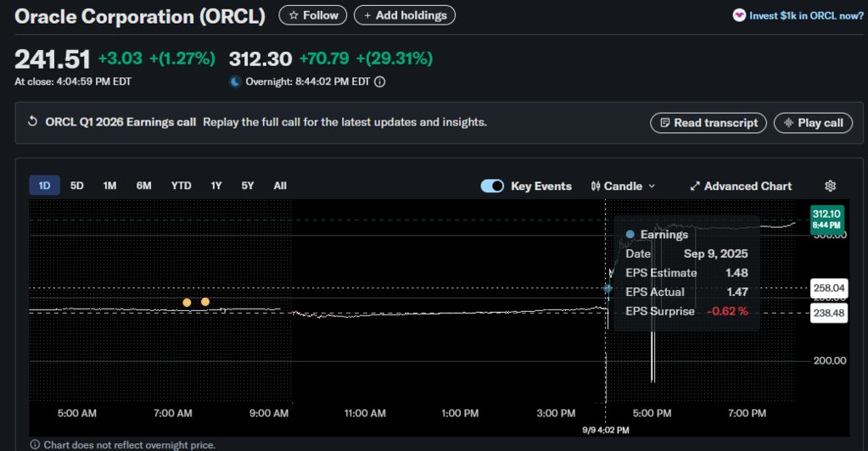Click the Follow star button
This screenshot has height=451, width=868.
[x=313, y=15]
